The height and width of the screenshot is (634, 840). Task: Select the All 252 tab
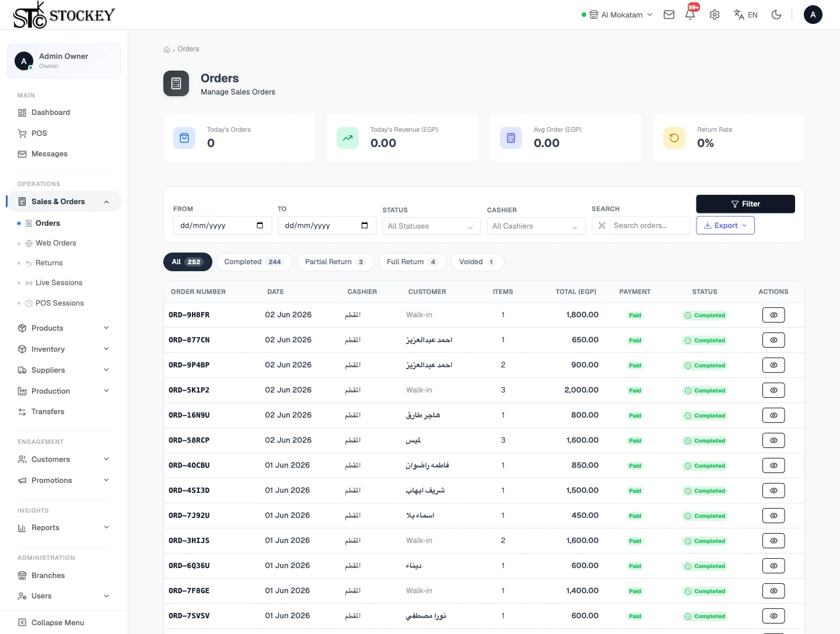(187, 262)
